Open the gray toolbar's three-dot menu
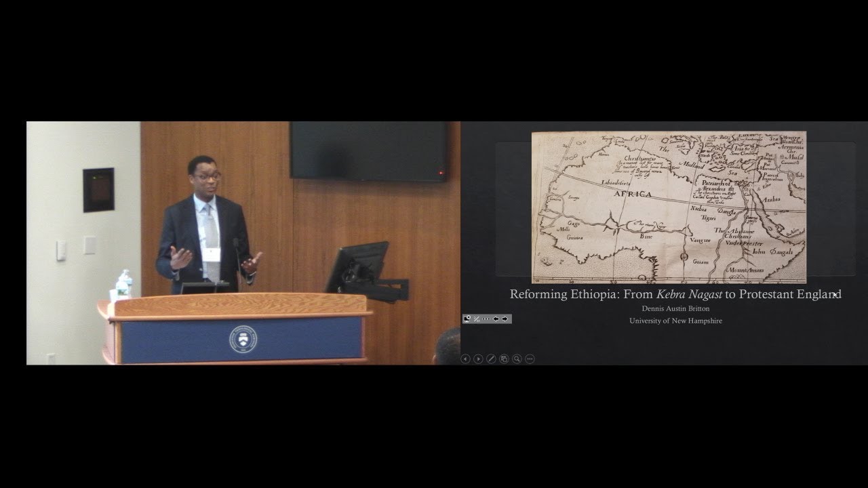Viewport: 868px width, 488px height. (x=486, y=319)
